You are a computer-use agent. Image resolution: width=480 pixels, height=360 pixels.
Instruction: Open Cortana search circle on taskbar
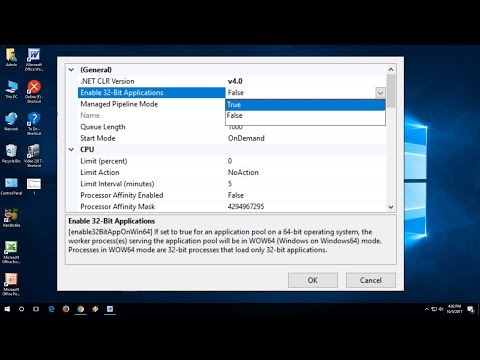coord(21,309)
